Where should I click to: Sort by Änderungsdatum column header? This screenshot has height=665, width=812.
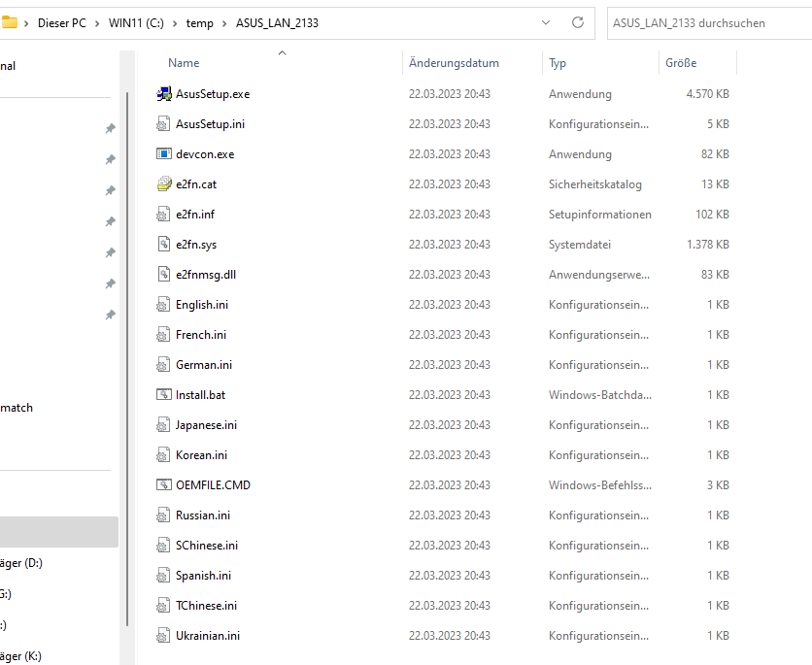tap(454, 63)
